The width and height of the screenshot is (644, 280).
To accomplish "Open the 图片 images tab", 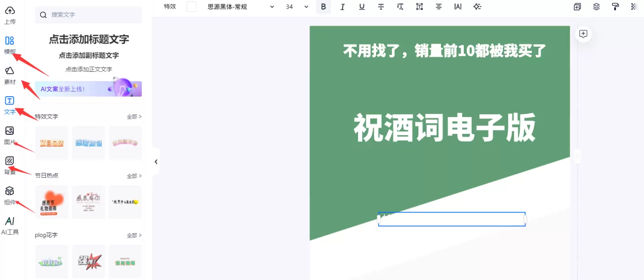I will (10, 136).
